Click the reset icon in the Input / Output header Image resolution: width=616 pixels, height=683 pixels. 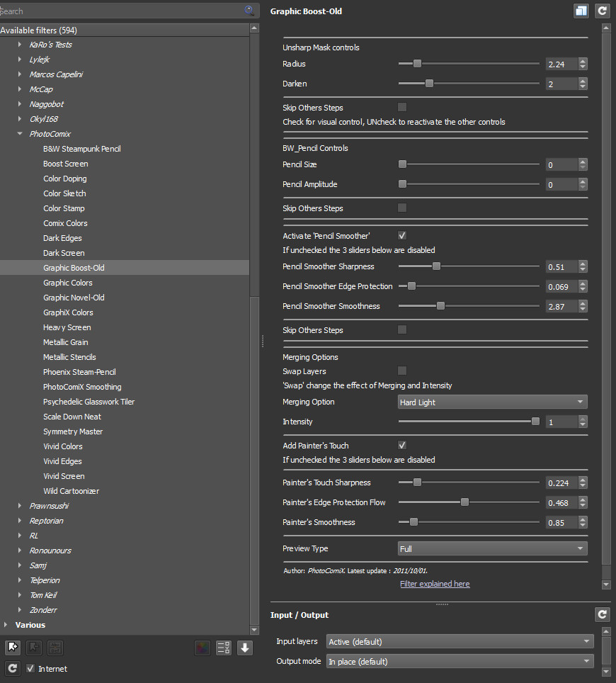pos(602,614)
